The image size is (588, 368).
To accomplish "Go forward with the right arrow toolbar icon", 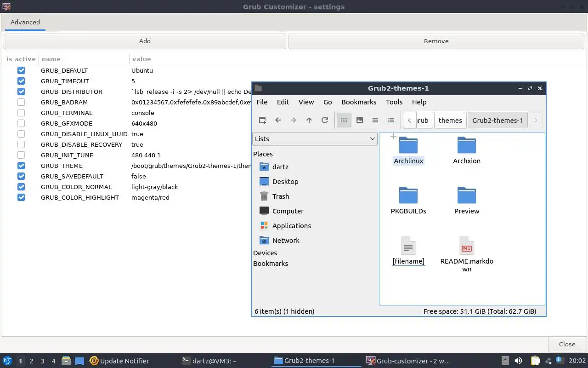I will 294,120.
